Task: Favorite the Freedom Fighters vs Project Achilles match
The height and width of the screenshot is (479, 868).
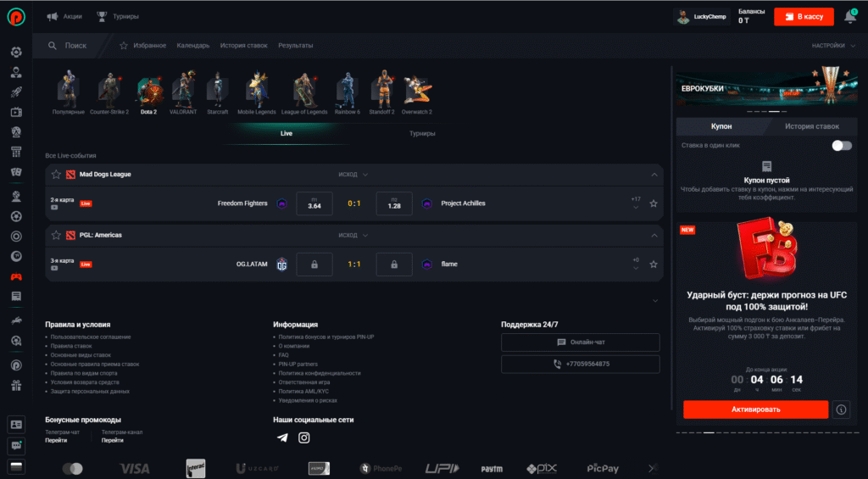Action: 654,203
